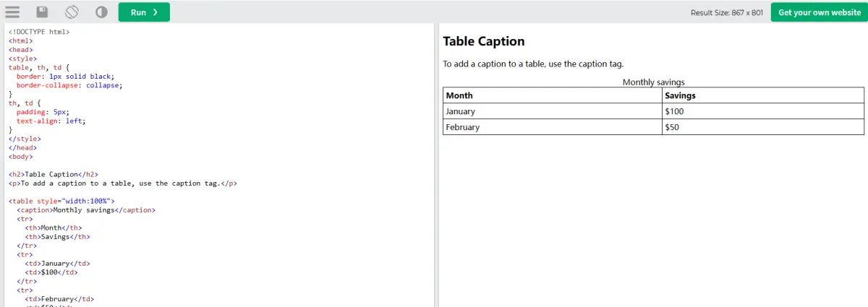This screenshot has width=868, height=307.
Task: Run the code with Run button
Action: [144, 12]
